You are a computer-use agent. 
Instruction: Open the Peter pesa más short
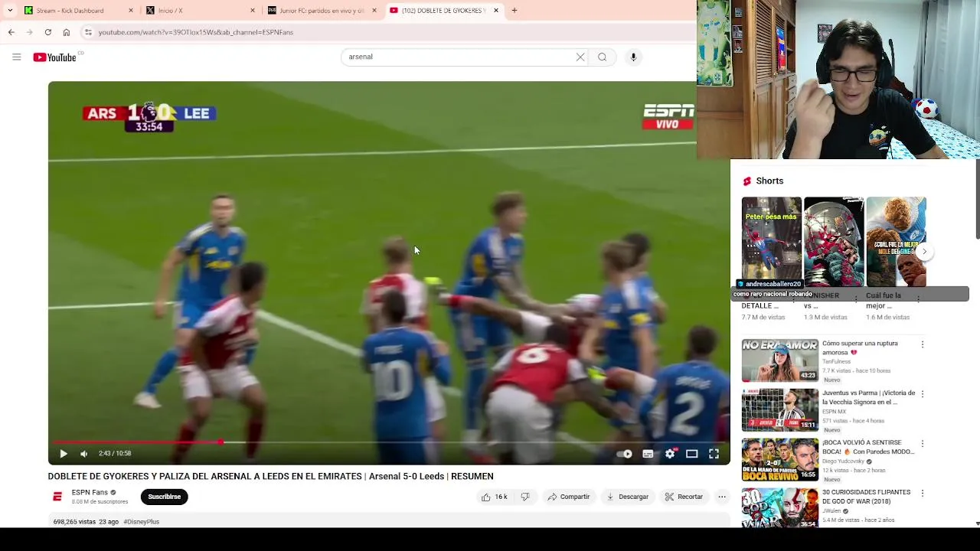coord(772,242)
